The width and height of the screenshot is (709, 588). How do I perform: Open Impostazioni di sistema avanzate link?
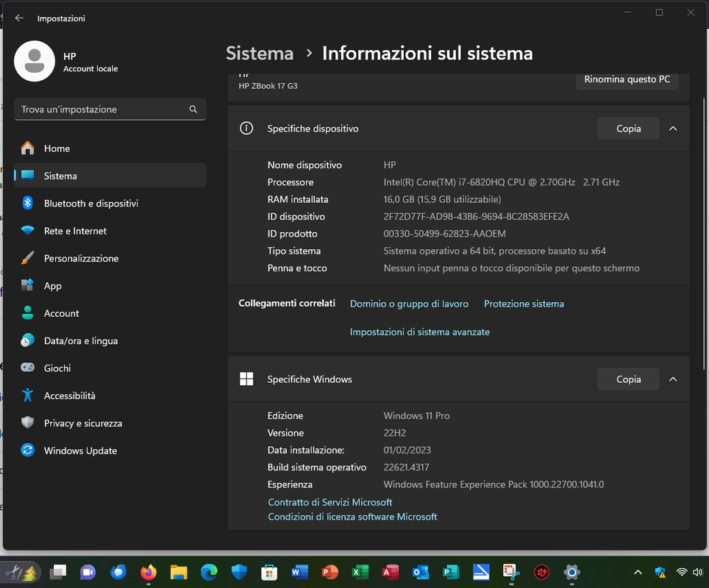tap(420, 331)
